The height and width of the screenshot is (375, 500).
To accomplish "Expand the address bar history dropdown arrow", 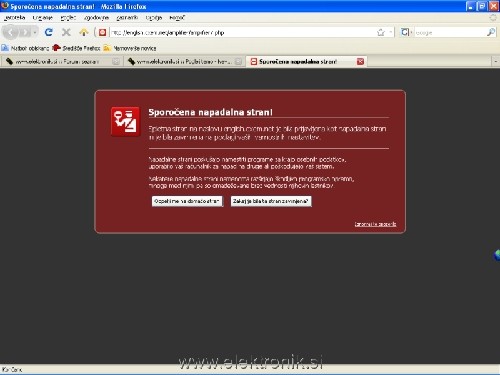I will [391, 32].
